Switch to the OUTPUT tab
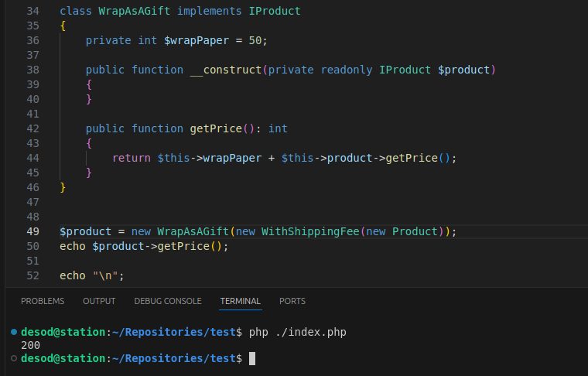Screen dimensions: 588x376 pyautogui.click(x=99, y=301)
